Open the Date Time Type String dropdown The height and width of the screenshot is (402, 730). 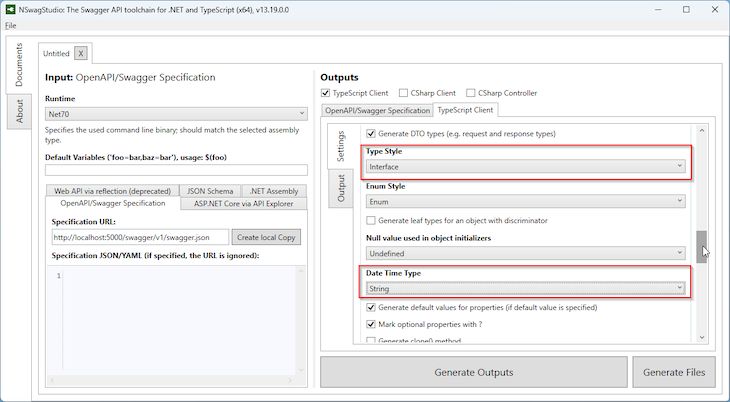[x=526, y=288]
